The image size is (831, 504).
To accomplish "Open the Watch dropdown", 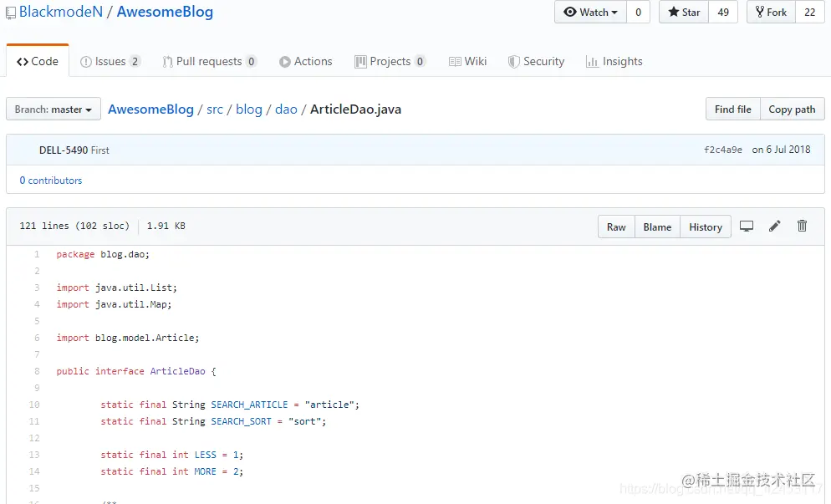I will click(590, 13).
